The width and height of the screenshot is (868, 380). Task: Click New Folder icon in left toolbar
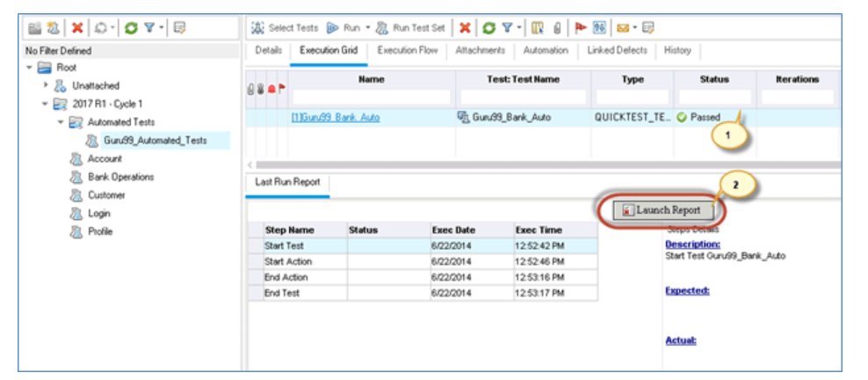[35, 27]
